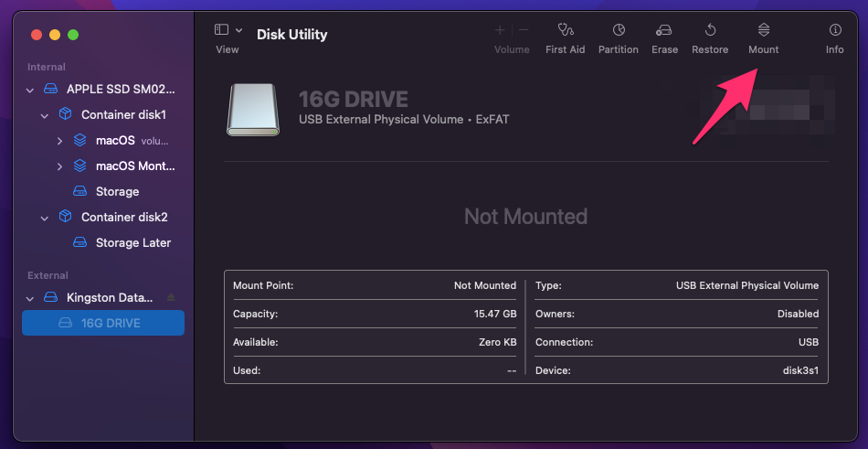
Task: Select the Storage volume
Action: point(117,191)
